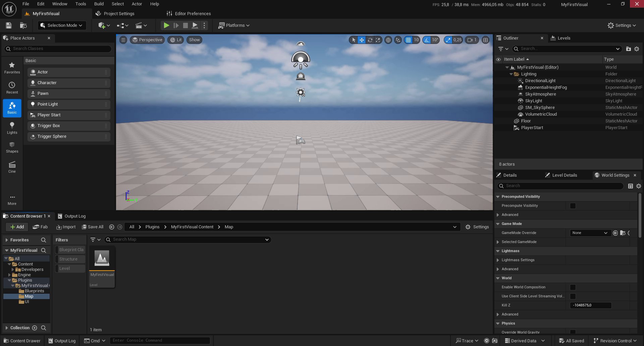Toggle scale snapping icon

[448, 40]
